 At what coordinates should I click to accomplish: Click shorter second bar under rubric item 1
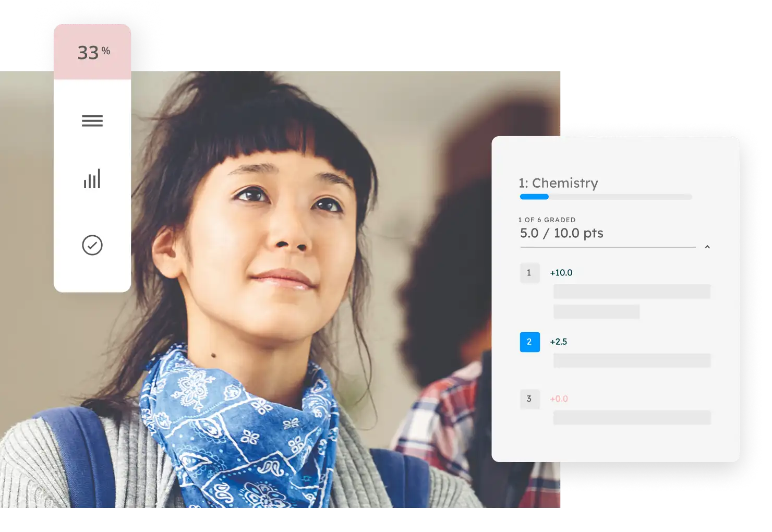(x=596, y=312)
